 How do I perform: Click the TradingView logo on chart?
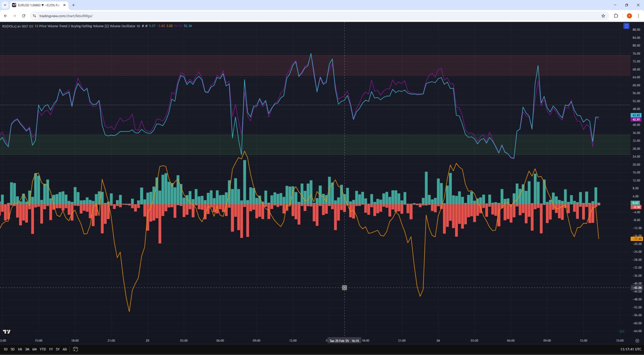coord(7,332)
